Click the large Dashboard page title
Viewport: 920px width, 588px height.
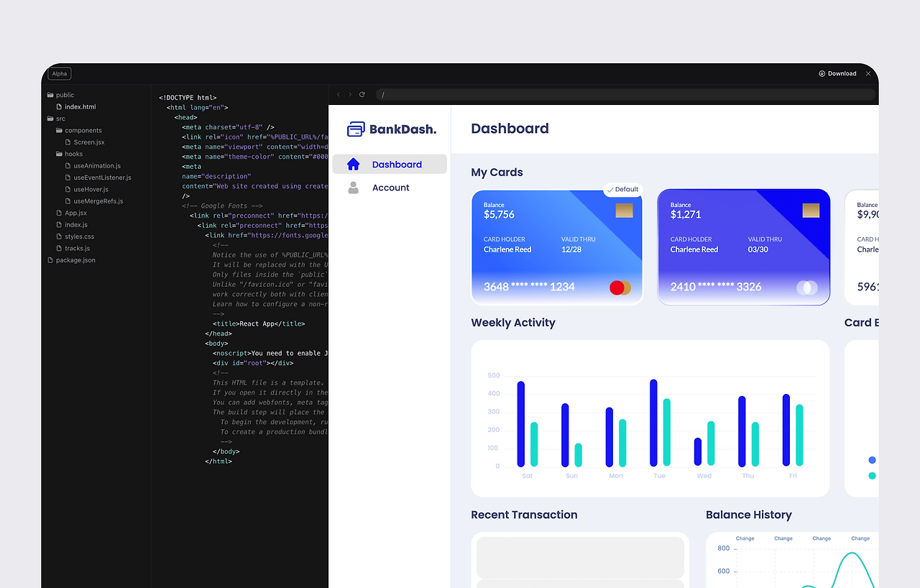tap(510, 129)
